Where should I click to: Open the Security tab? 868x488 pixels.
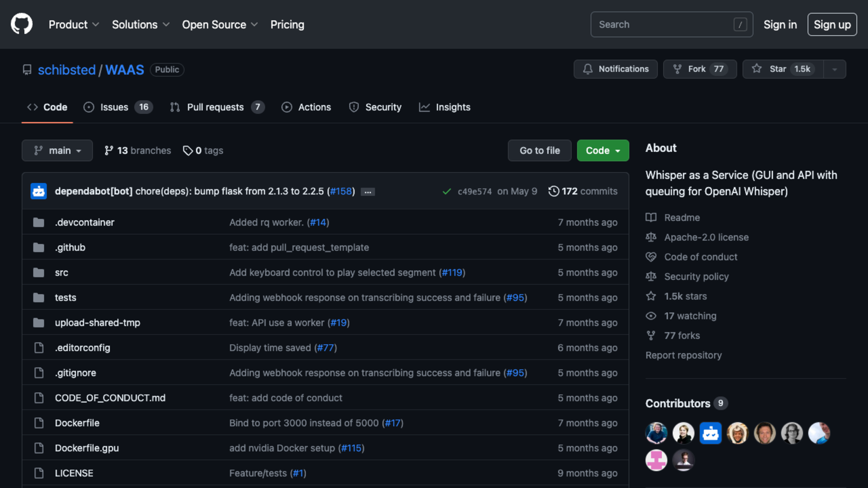(375, 107)
